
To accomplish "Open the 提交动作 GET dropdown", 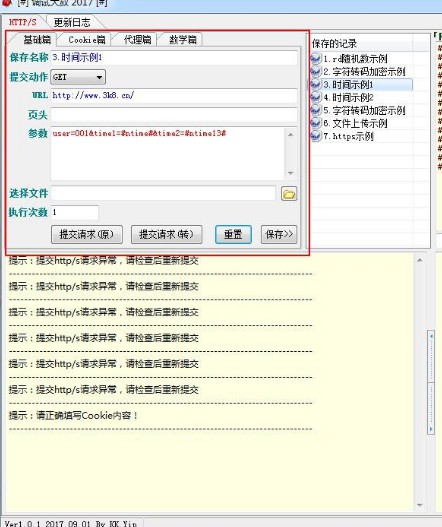I will tap(78, 77).
